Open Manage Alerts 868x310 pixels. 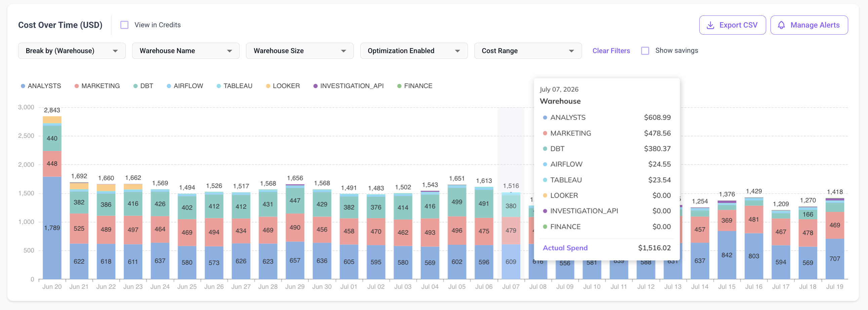[x=809, y=25]
